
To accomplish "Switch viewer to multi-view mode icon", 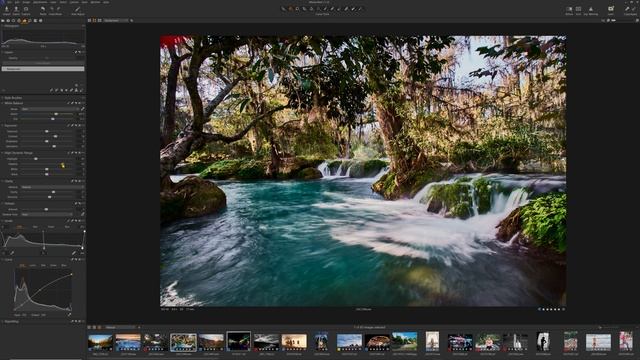I will click(x=90, y=20).
